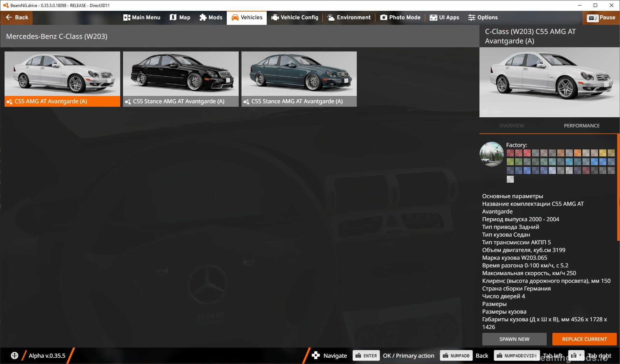Click the C-Class (W203) C55 AMG AT title
Image resolution: width=620 pixels, height=364 pixels.
click(530, 36)
